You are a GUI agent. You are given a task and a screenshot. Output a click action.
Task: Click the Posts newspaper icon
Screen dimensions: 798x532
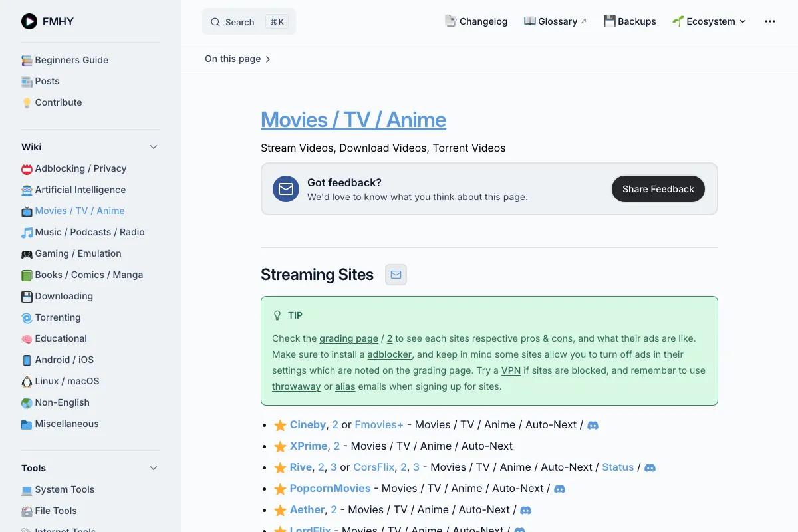(x=27, y=82)
